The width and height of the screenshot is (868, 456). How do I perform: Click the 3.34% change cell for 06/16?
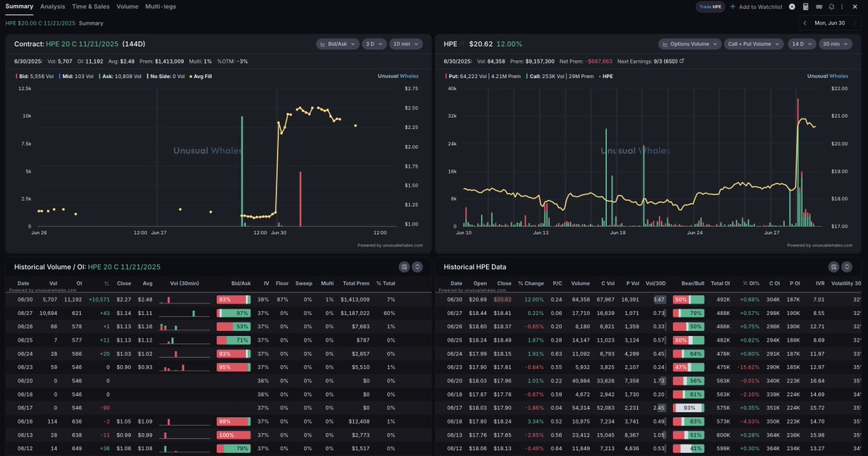pyautogui.click(x=535, y=421)
